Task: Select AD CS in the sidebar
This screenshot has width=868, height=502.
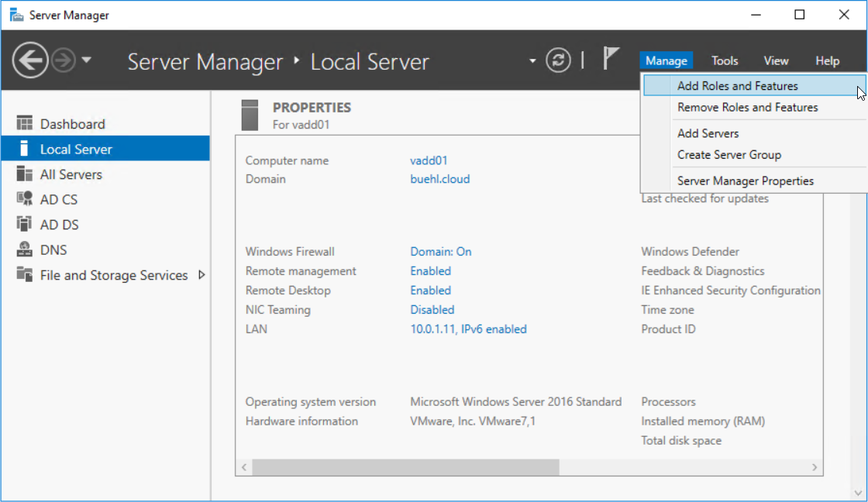Action: [59, 199]
